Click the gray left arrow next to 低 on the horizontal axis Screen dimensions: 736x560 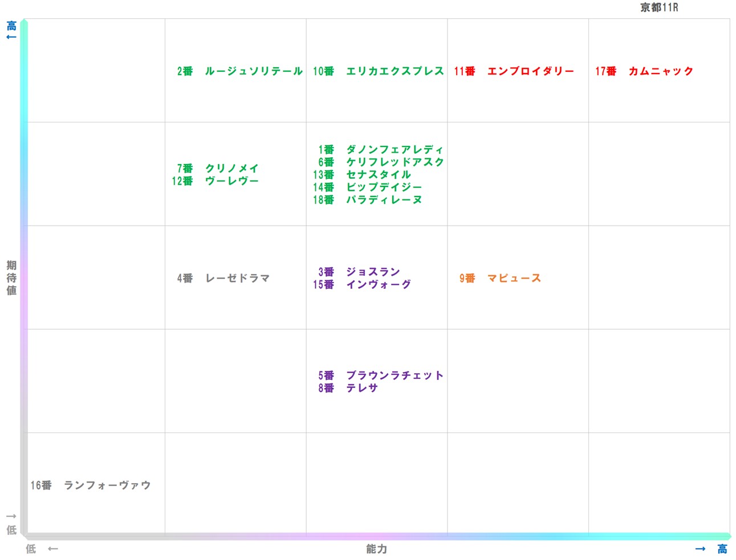click(x=53, y=549)
